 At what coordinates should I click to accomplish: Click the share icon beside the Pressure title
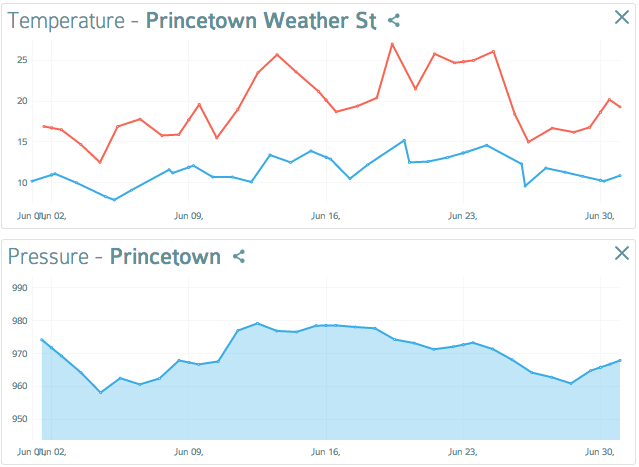point(239,257)
